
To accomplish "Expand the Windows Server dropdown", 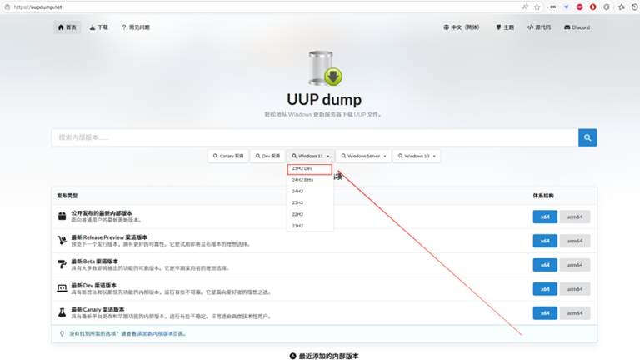I will click(x=364, y=156).
